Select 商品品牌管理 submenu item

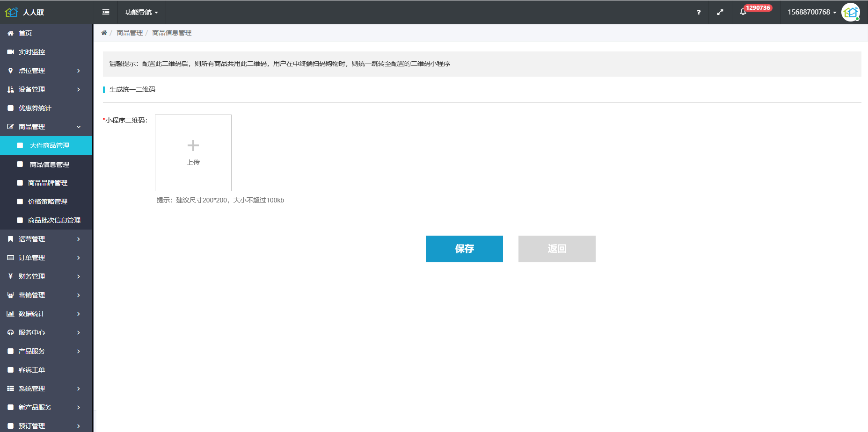tap(48, 183)
